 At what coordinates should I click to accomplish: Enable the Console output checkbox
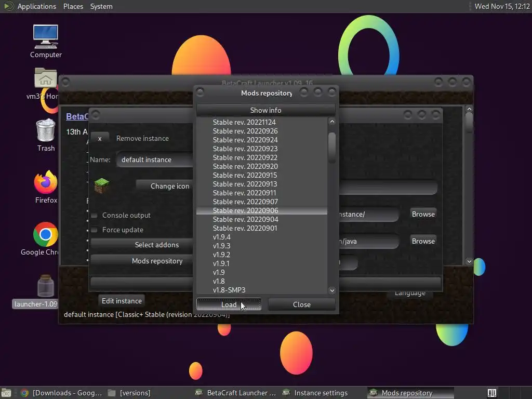tap(95, 216)
